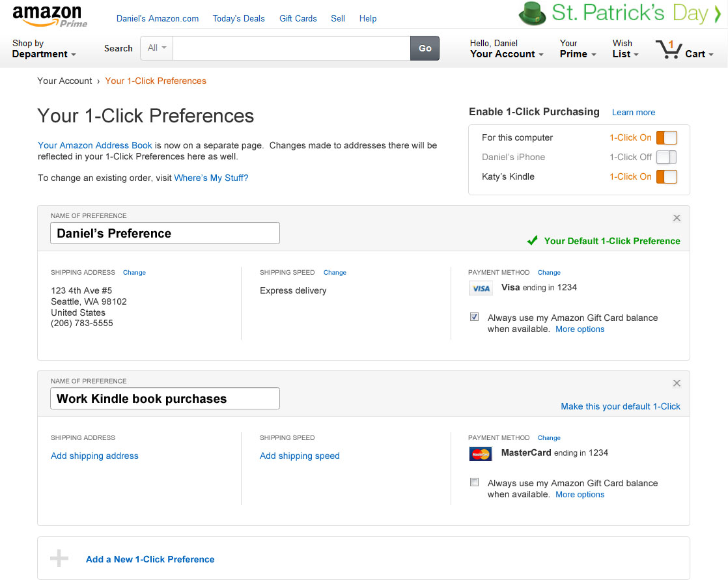Screen dimensions: 728x580
Task: Remove Work Kindle book purchases with X
Action: (x=677, y=383)
